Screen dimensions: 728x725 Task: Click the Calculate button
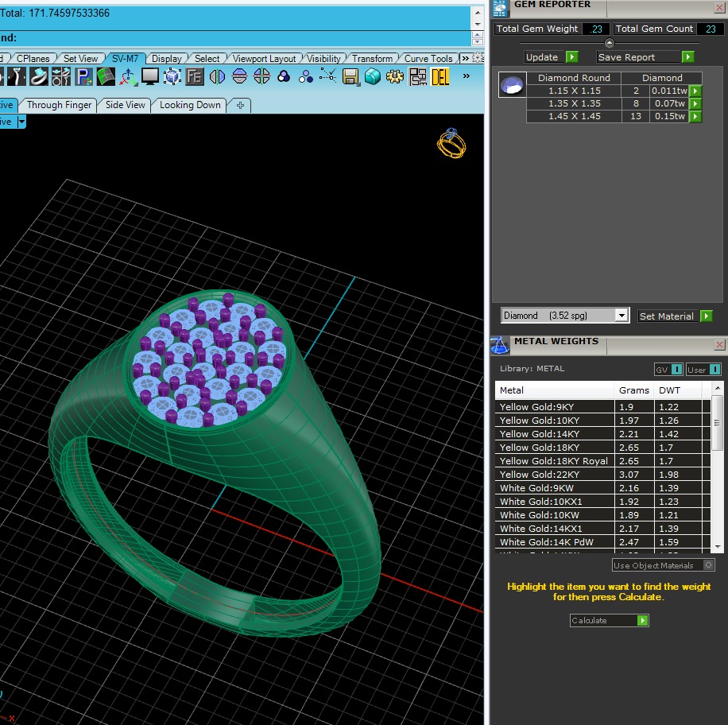[609, 621]
